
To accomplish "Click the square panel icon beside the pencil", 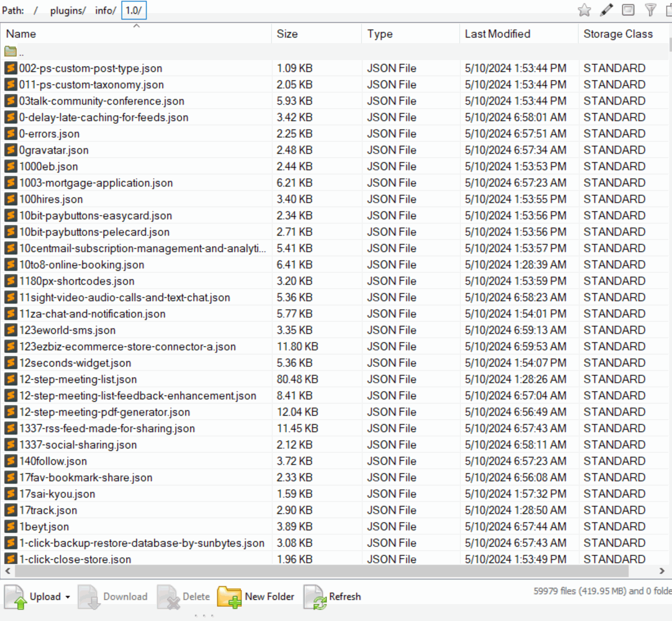I will point(628,10).
